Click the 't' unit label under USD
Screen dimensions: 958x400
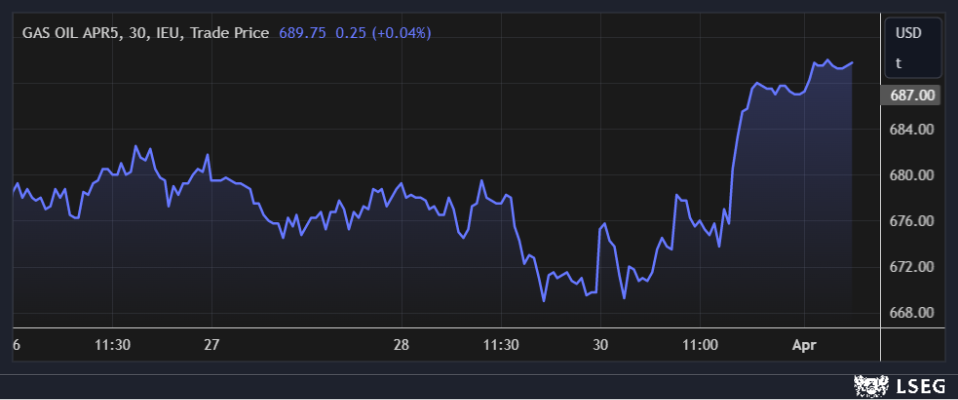(898, 63)
